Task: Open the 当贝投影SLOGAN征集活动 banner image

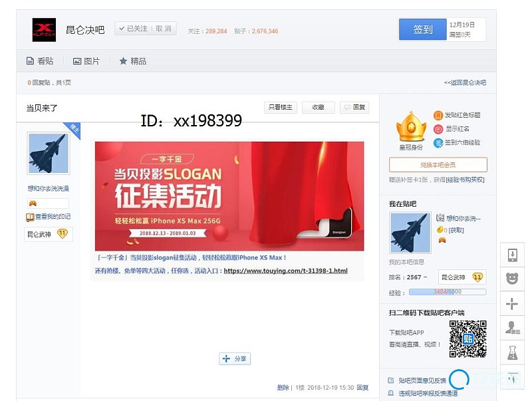Action: coord(229,196)
